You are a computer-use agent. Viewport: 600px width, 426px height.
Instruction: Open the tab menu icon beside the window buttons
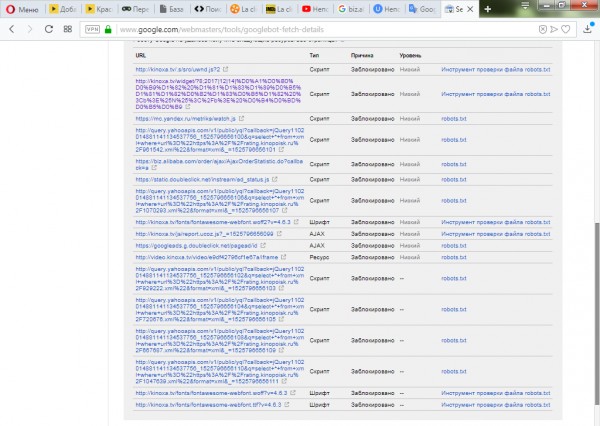pos(525,5)
